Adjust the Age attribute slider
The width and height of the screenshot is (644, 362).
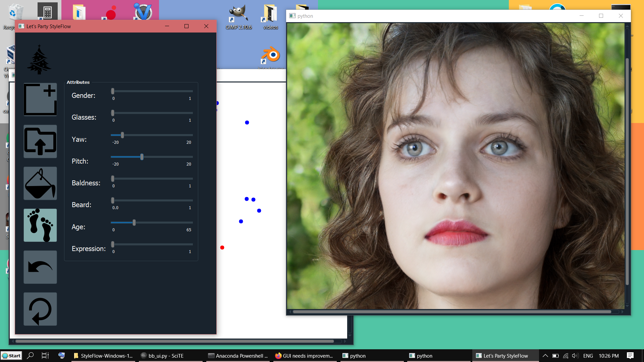pyautogui.click(x=134, y=222)
